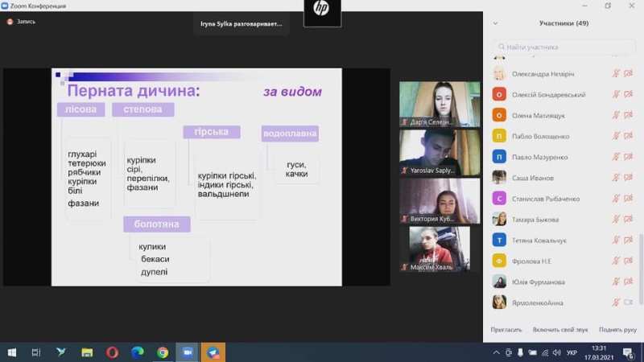The height and width of the screenshot is (362, 644).
Task: Open the УКР keyboard language selector
Action: point(572,352)
